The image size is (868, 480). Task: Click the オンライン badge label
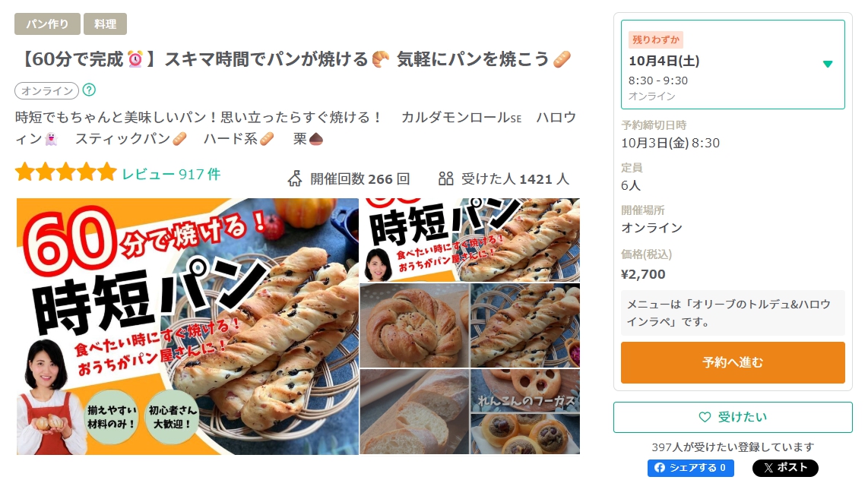[47, 90]
